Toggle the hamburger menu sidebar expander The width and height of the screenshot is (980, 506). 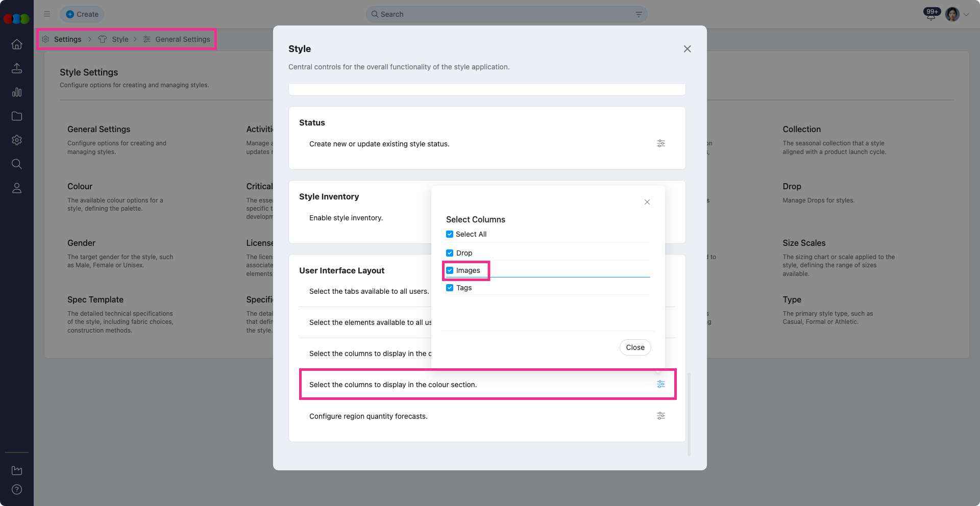point(47,14)
